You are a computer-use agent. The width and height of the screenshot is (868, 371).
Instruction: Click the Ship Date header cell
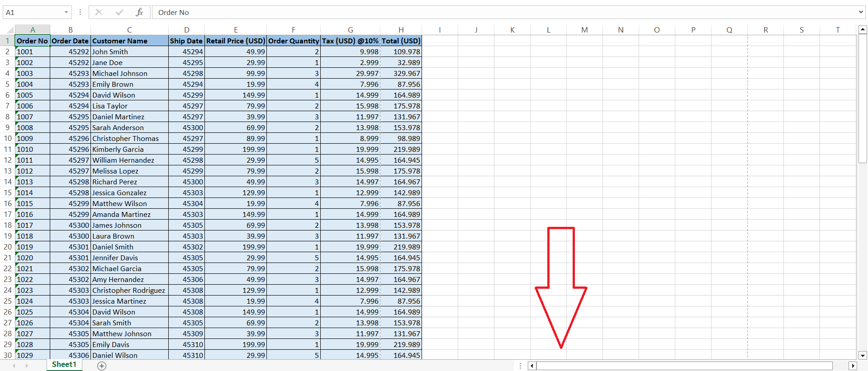pyautogui.click(x=186, y=41)
